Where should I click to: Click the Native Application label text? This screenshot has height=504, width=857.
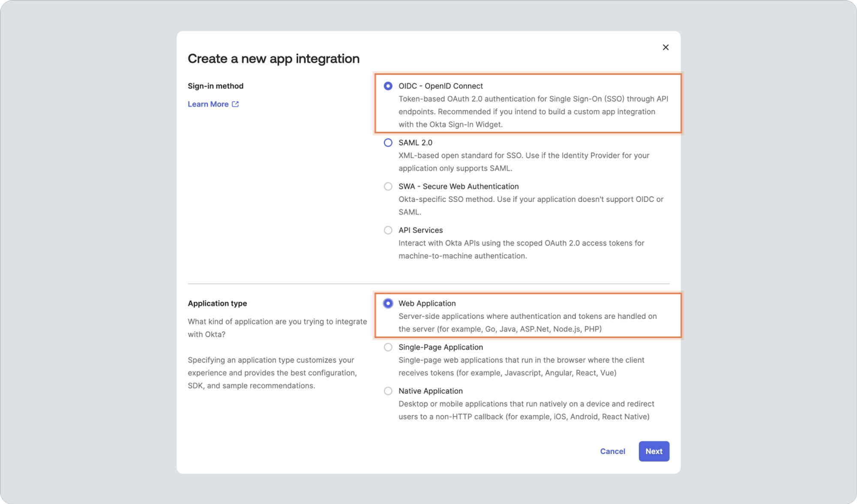430,391
